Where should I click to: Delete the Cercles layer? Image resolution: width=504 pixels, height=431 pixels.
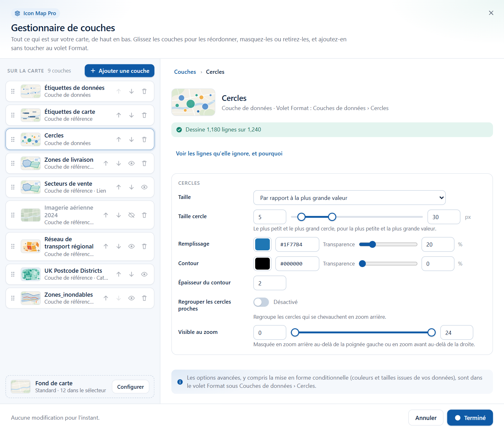pos(144,139)
